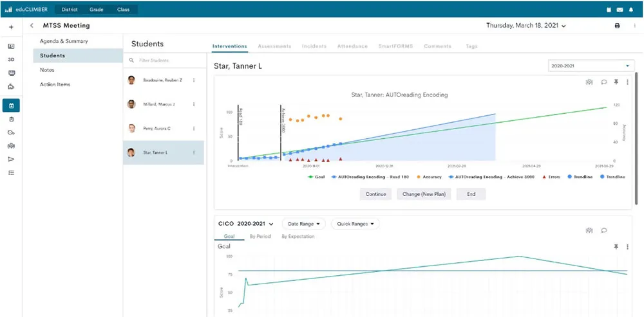Image resolution: width=644 pixels, height=317 pixels.
Task: Open comment bubble on intervention chart
Action: 603,82
